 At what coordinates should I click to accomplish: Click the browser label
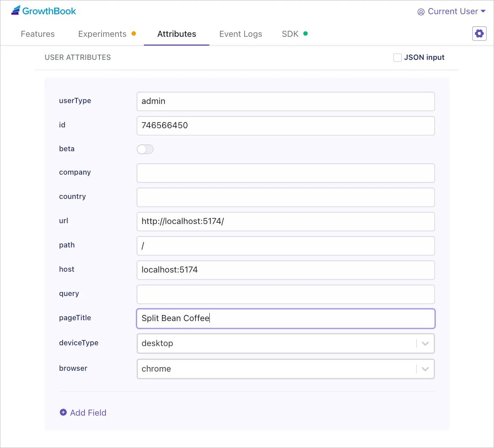pos(73,368)
